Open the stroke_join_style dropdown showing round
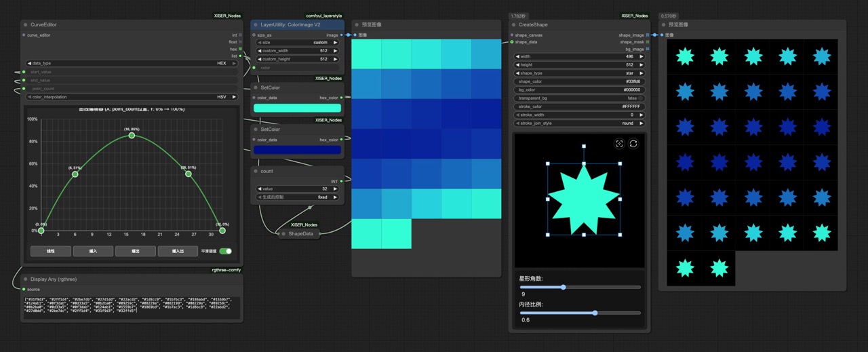This screenshot has width=868, height=352. [580, 123]
